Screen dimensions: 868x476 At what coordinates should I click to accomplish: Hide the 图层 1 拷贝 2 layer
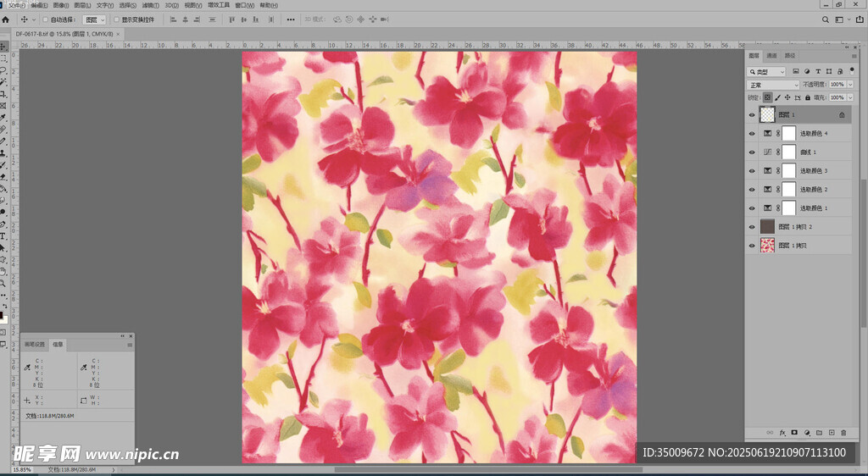[x=752, y=227]
